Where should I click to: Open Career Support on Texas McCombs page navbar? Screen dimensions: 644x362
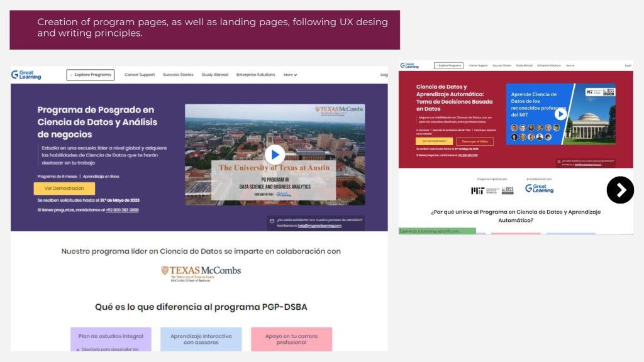(x=140, y=75)
